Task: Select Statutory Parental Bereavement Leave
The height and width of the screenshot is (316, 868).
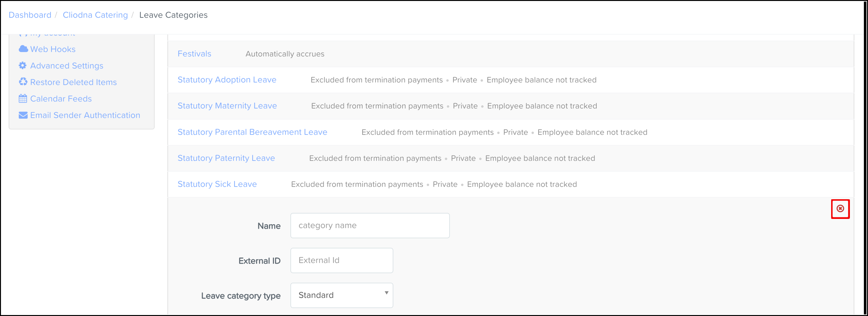Action: (252, 132)
